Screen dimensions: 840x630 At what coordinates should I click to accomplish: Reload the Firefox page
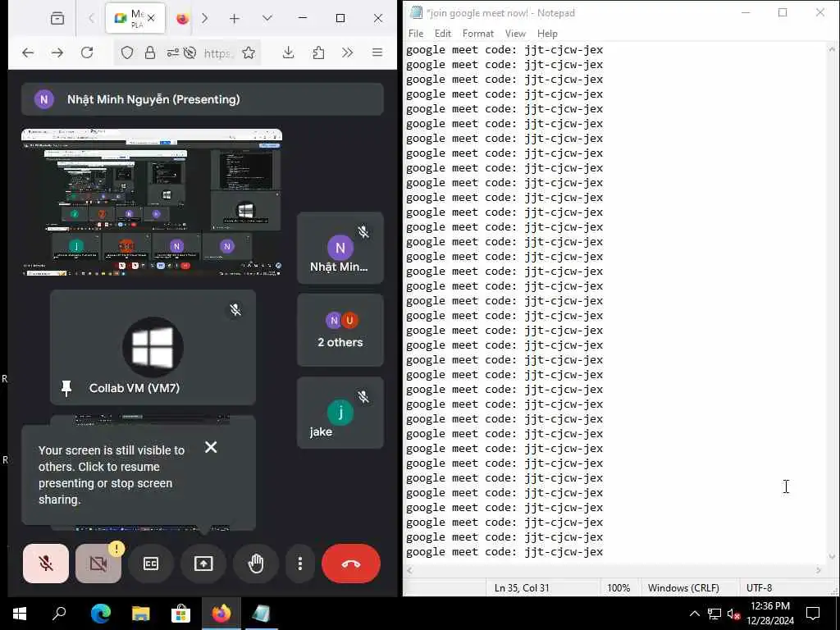(x=87, y=52)
